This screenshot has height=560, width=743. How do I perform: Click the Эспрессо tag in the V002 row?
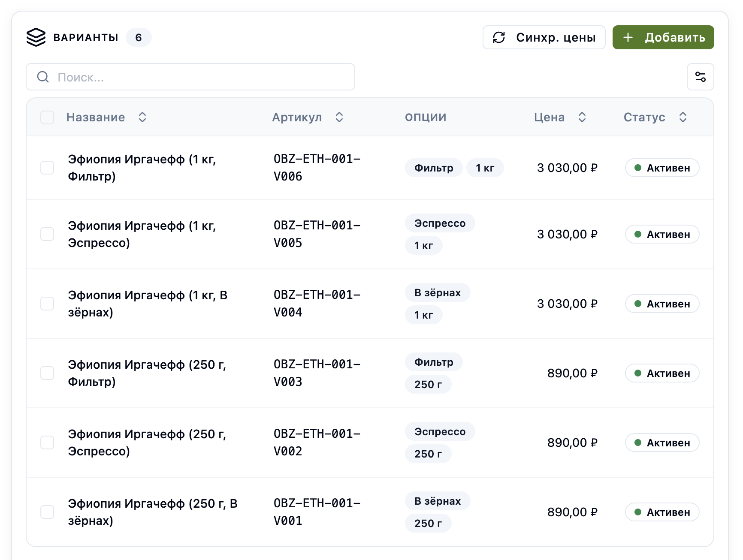[x=440, y=431]
